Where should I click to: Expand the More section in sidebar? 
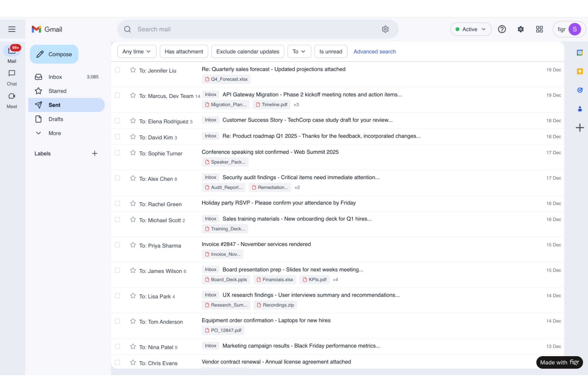coord(55,133)
